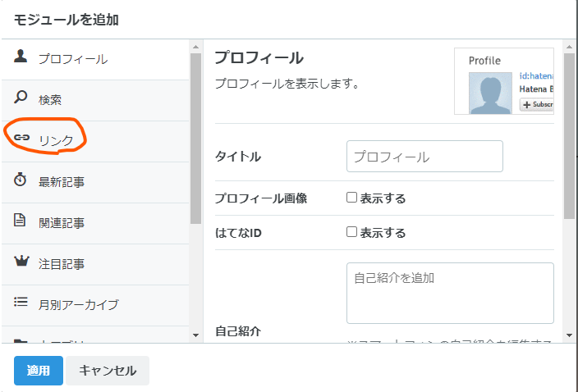Screen dimensions: 578x392
Task: Click the id:hatena link in preview
Action: point(536,75)
